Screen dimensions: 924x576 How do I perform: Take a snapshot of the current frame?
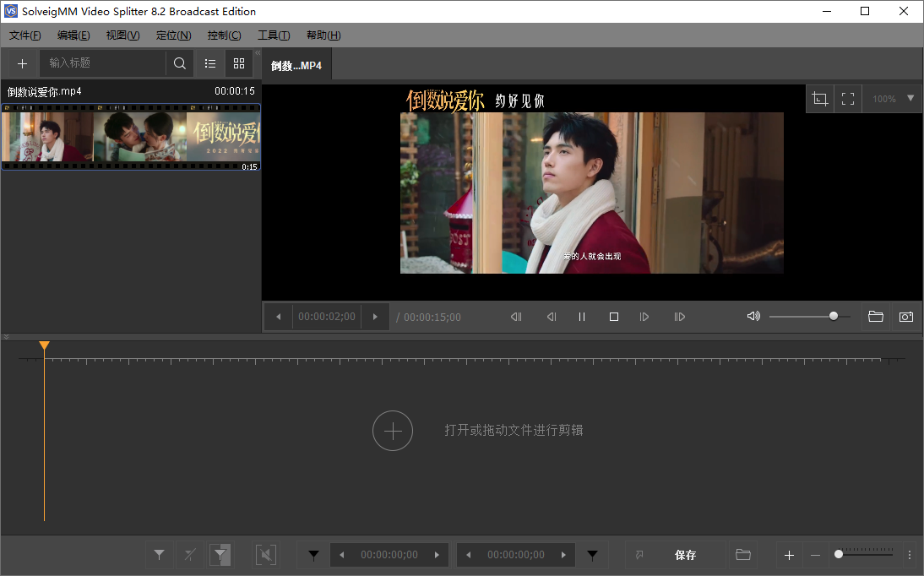click(905, 317)
